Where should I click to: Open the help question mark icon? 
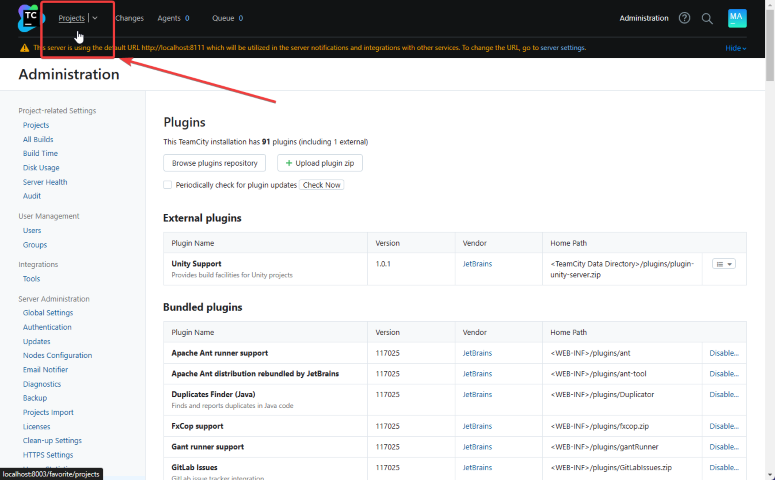pyautogui.click(x=685, y=18)
